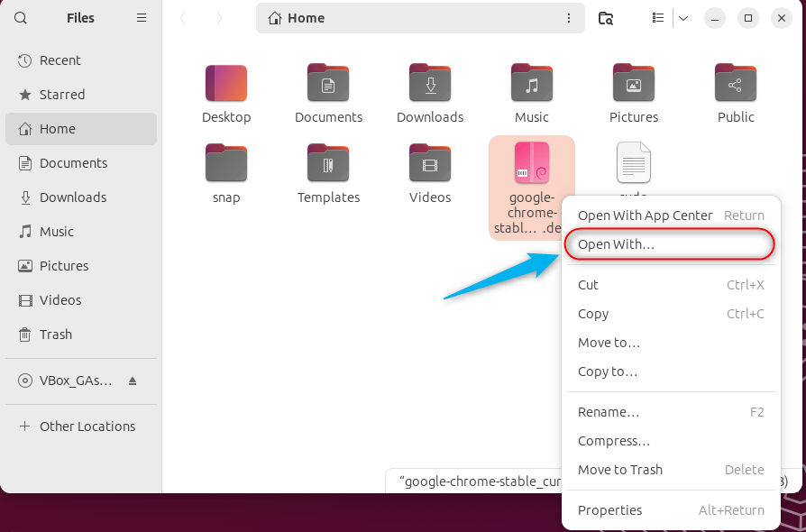The image size is (806, 532).
Task: Select the Downloads folder icon in the grid
Action: 430,83
